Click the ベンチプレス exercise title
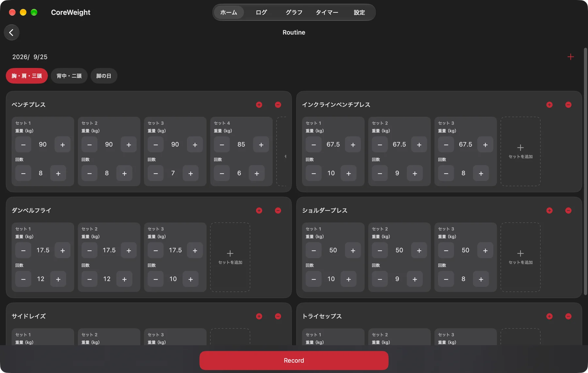588x373 pixels. pyautogui.click(x=29, y=105)
